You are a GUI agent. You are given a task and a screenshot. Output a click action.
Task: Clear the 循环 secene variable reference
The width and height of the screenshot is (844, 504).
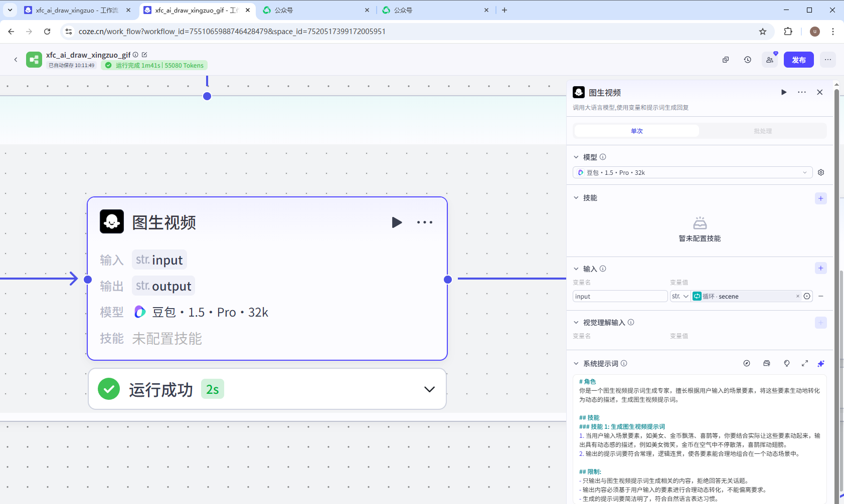click(798, 296)
